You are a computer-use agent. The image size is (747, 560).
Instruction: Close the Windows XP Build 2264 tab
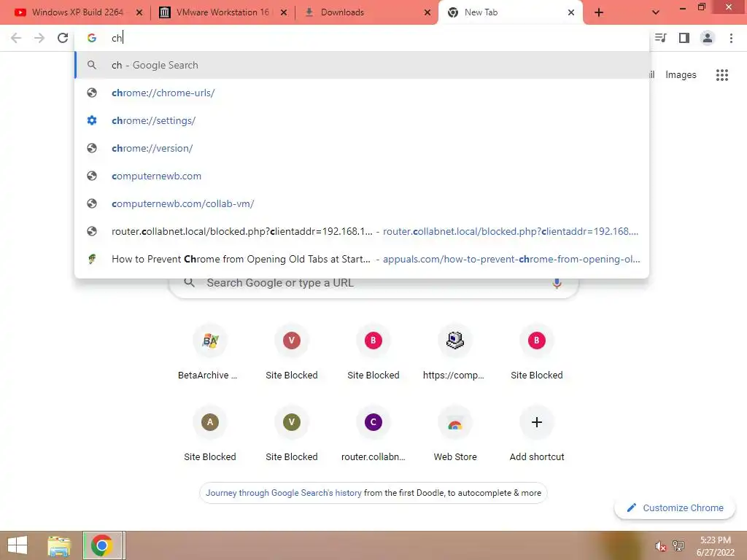[139, 12]
